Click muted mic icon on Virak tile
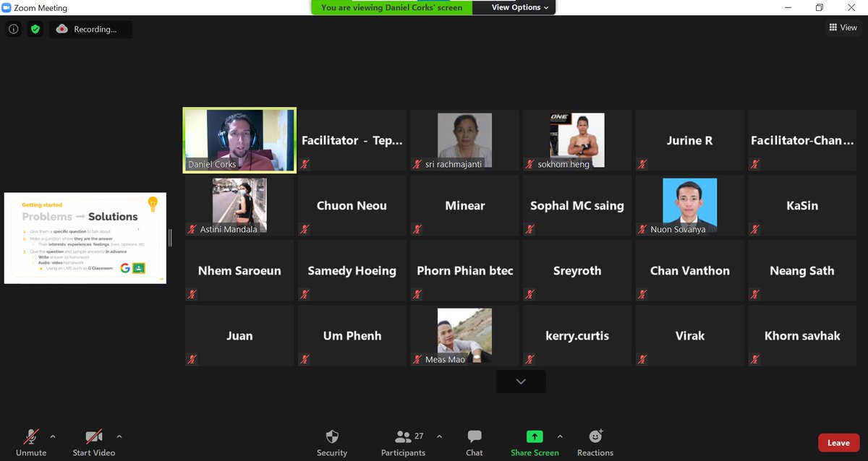The height and width of the screenshot is (461, 868). (x=643, y=359)
